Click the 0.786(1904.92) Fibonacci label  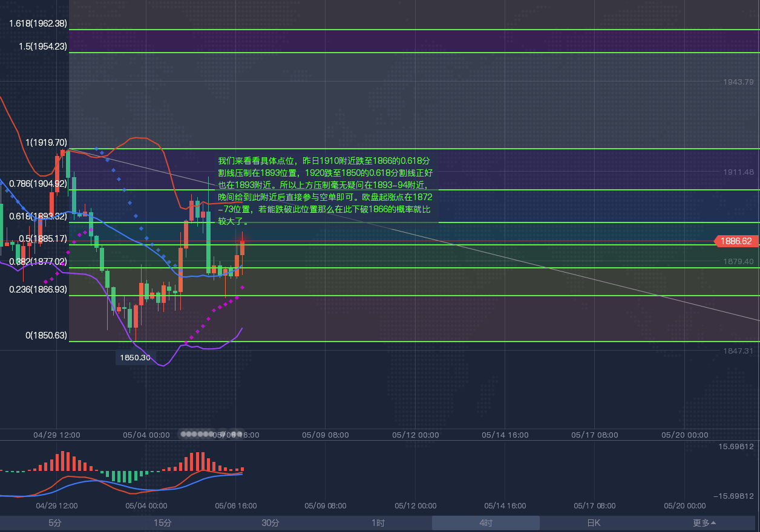[x=38, y=184]
